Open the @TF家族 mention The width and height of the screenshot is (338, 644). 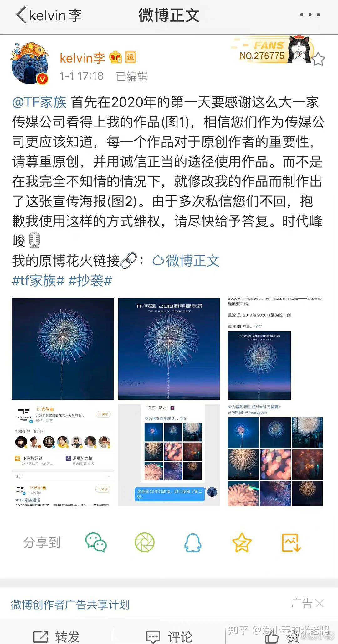39,102
